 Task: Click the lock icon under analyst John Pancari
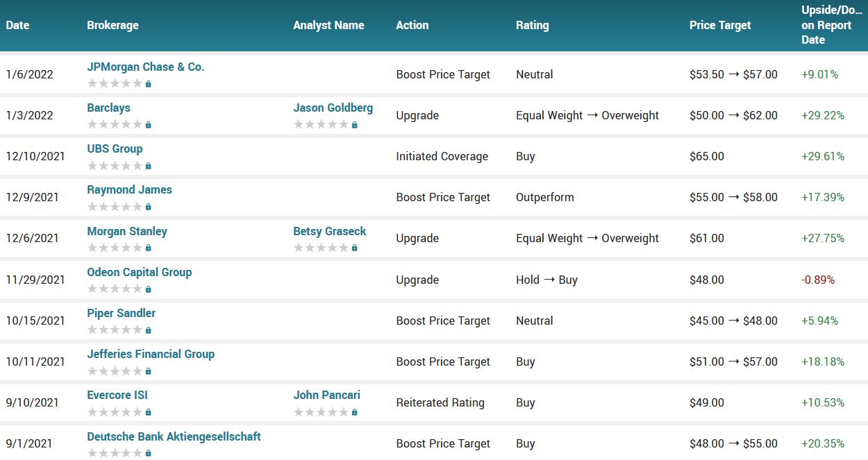point(355,412)
